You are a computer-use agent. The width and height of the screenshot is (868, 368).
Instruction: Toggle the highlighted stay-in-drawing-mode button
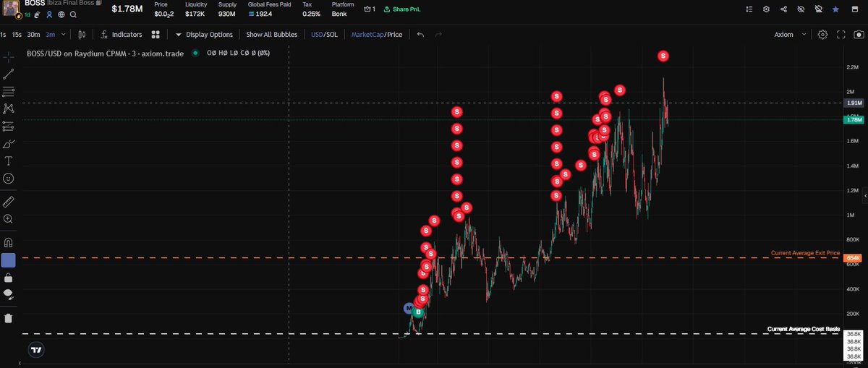(x=9, y=260)
